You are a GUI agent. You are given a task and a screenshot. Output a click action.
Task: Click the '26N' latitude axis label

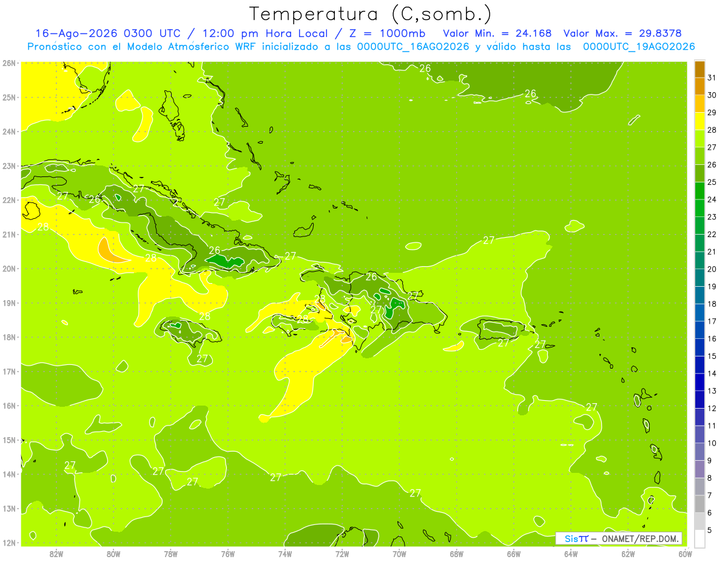9,63
